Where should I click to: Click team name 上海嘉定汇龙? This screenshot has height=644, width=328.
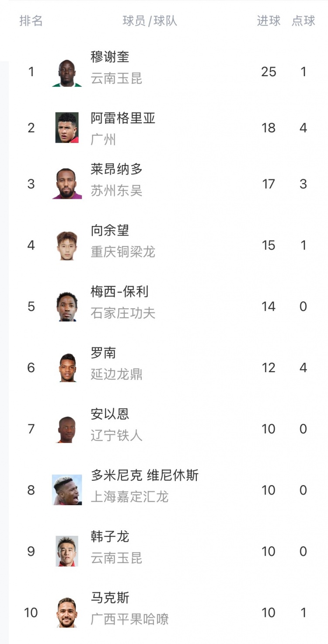click(x=129, y=497)
